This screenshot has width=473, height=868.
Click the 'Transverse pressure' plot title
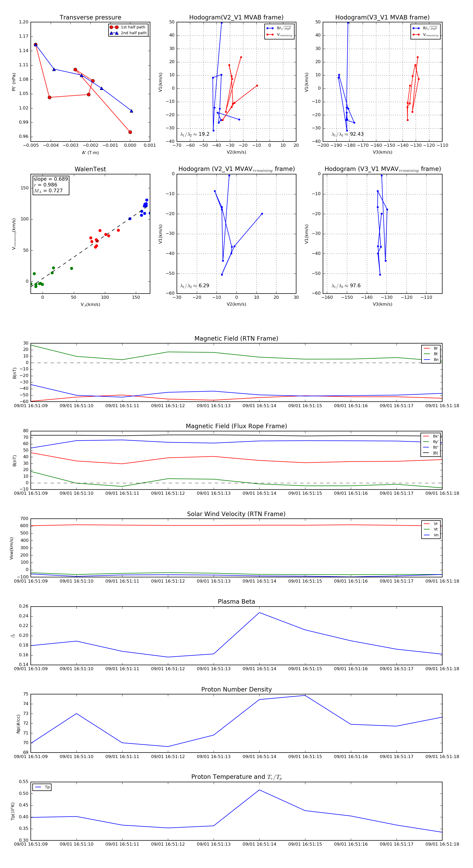click(x=90, y=18)
